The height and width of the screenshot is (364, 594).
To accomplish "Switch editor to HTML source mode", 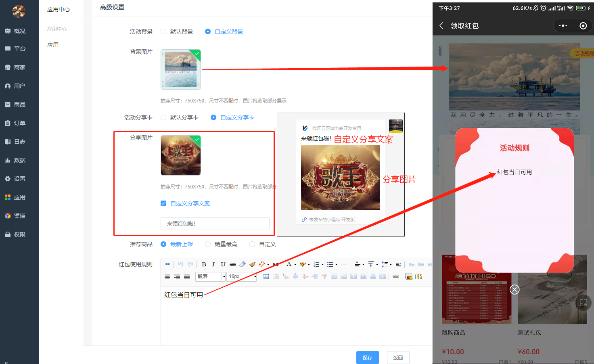I will tap(167, 264).
